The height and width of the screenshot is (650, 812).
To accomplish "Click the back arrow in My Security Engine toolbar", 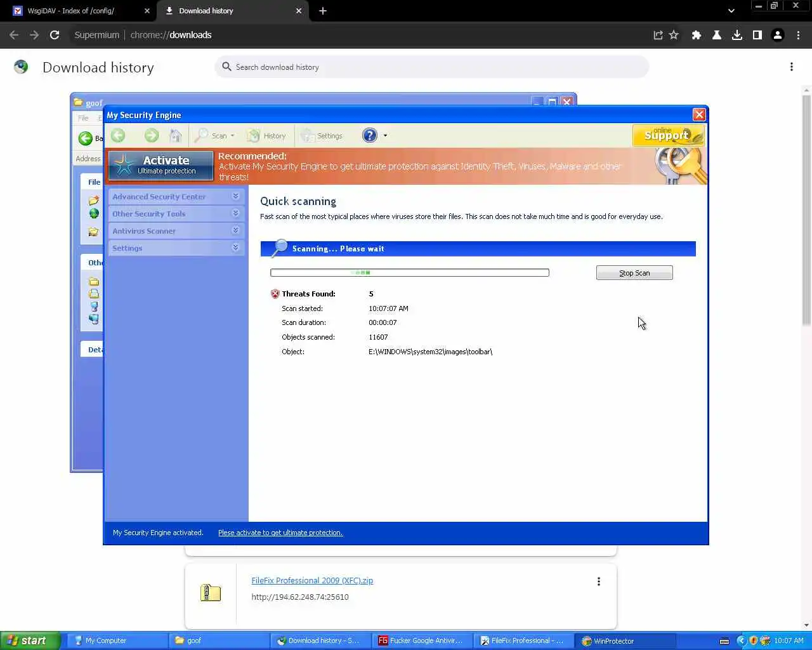I will tap(118, 135).
